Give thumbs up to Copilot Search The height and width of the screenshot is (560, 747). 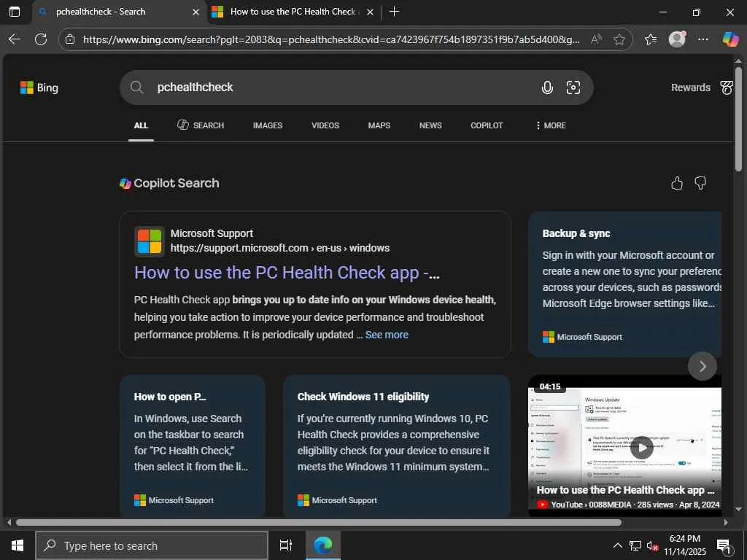click(x=677, y=183)
